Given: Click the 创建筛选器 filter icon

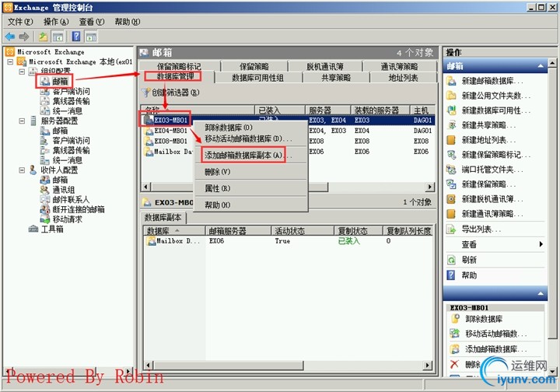Looking at the screenshot, I should coord(145,93).
